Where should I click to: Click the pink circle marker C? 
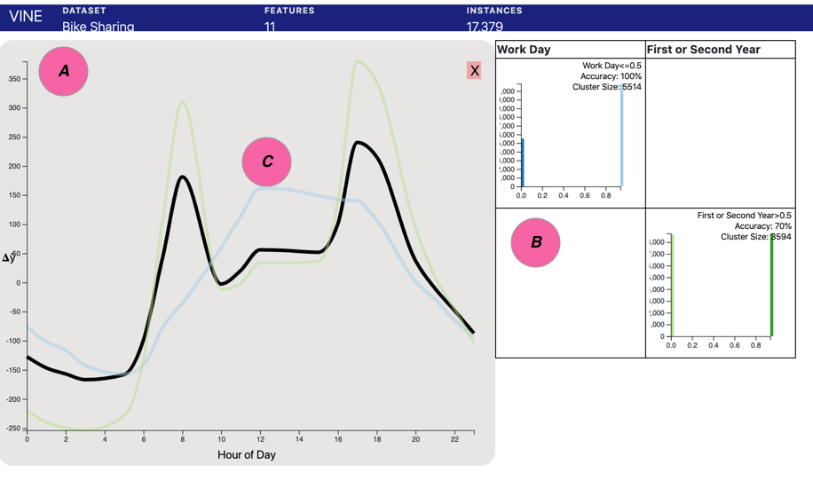click(266, 161)
